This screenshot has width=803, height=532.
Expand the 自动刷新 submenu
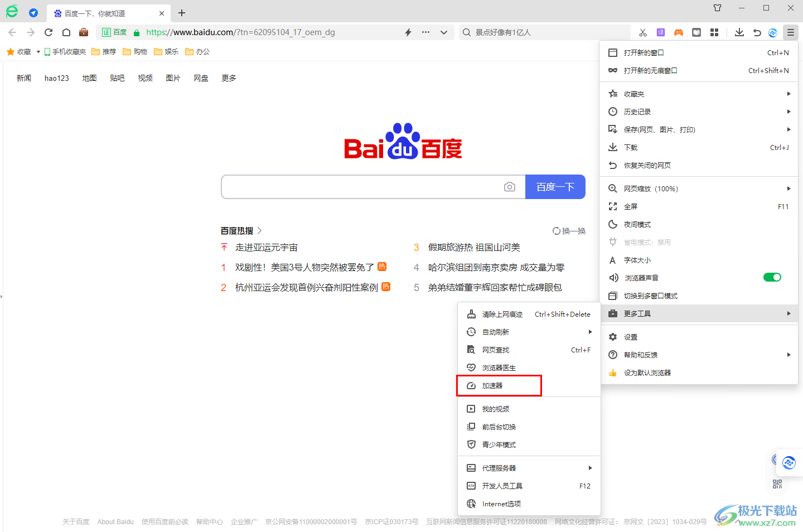[x=529, y=332]
